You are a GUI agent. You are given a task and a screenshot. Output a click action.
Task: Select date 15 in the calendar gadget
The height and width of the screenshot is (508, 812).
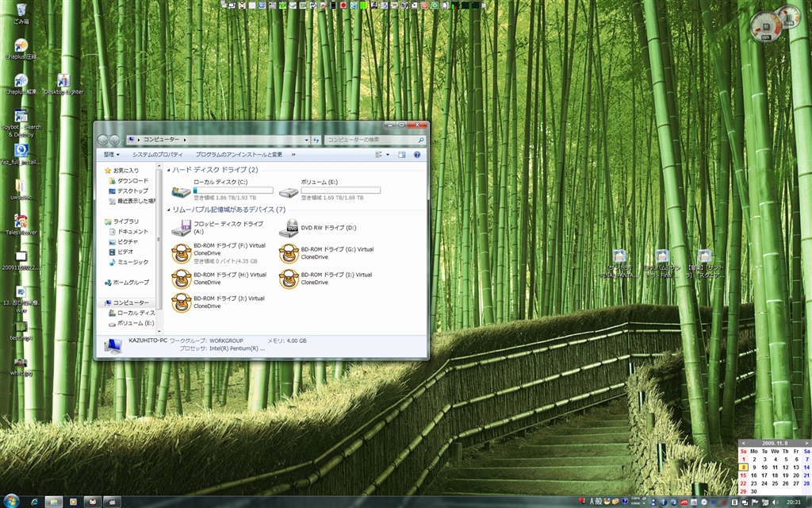click(x=743, y=475)
